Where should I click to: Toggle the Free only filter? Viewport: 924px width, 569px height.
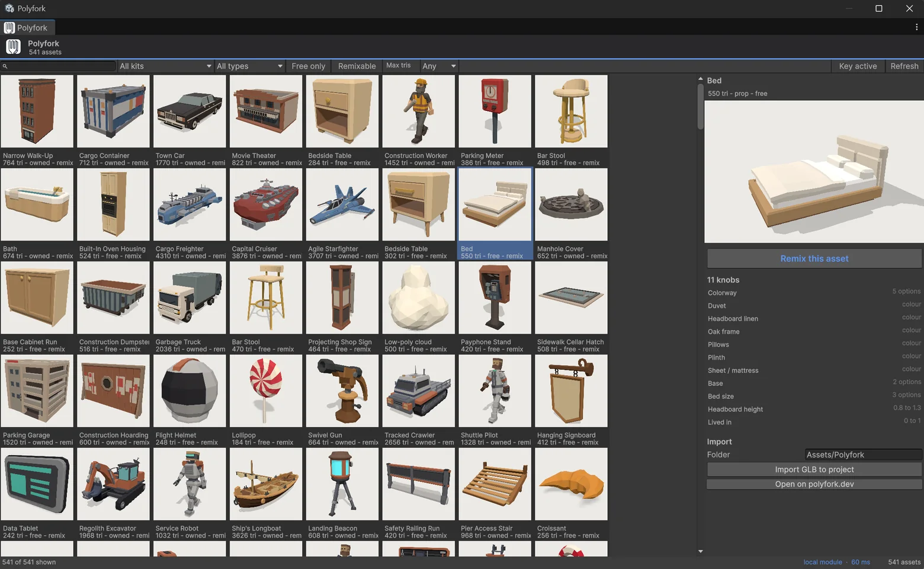[308, 66]
